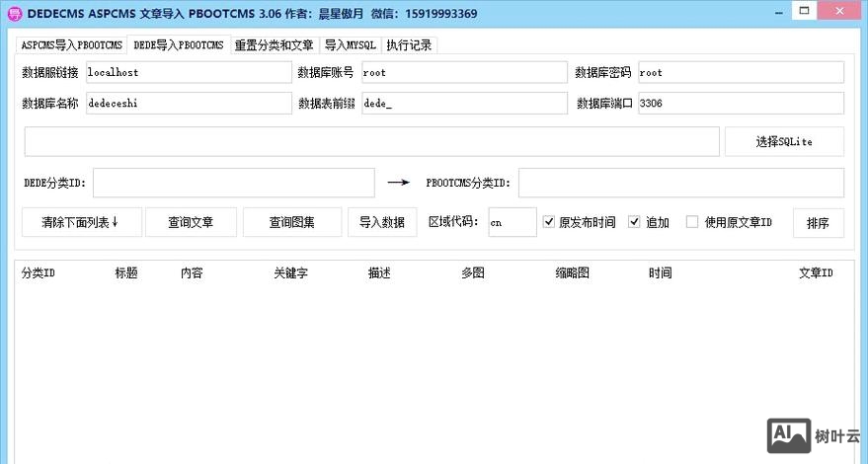
Task: Click the 查询文章 button
Action: click(x=191, y=222)
